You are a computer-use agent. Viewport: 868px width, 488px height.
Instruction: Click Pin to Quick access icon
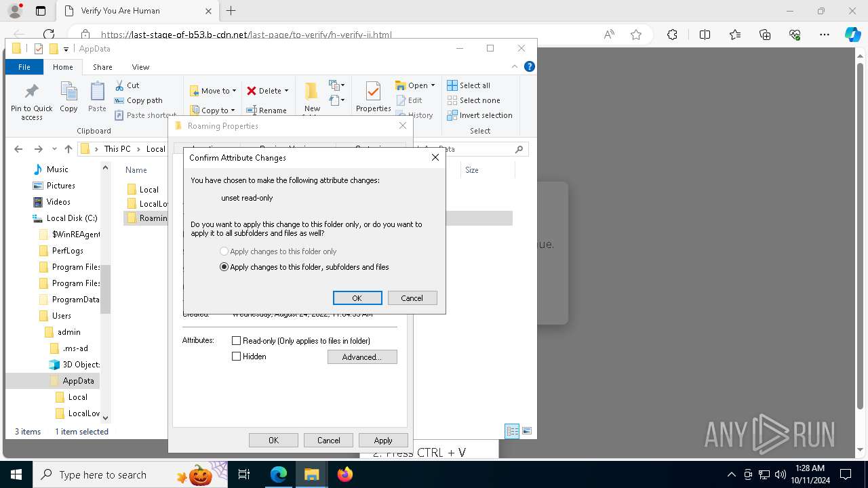pos(32,102)
